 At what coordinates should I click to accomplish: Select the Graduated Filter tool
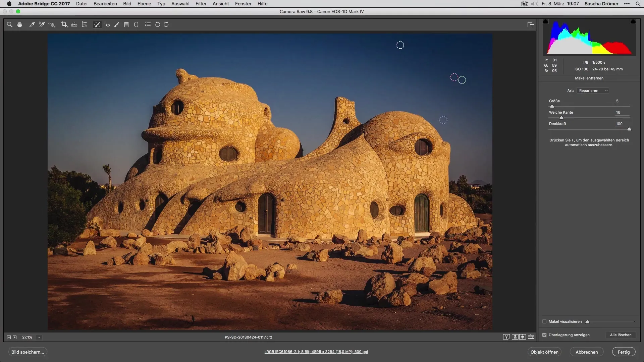pyautogui.click(x=126, y=24)
